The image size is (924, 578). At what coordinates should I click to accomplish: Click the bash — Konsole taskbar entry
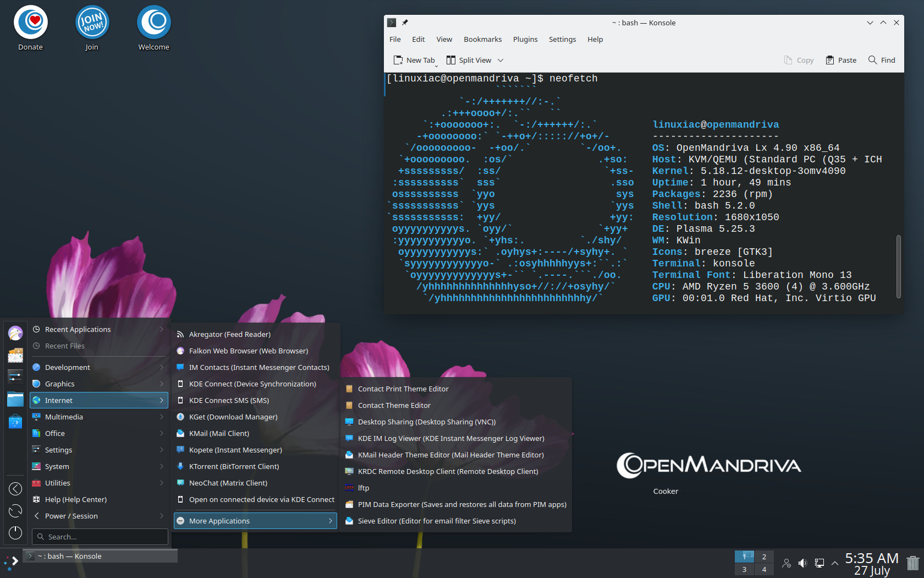pyautogui.click(x=100, y=556)
